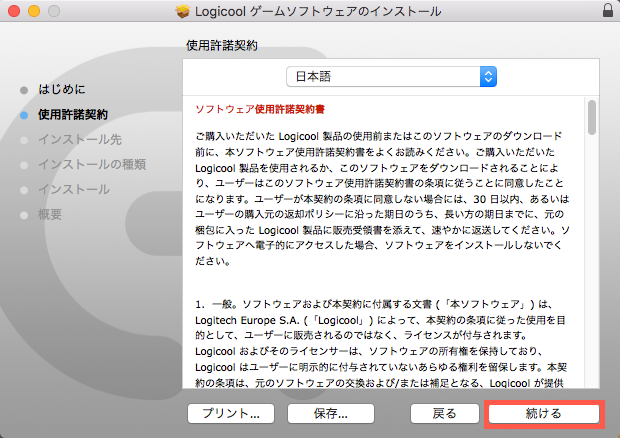Viewport: 620px width, 438px height.
Task: Click the lock icon in the title bar
Action: [x=608, y=10]
